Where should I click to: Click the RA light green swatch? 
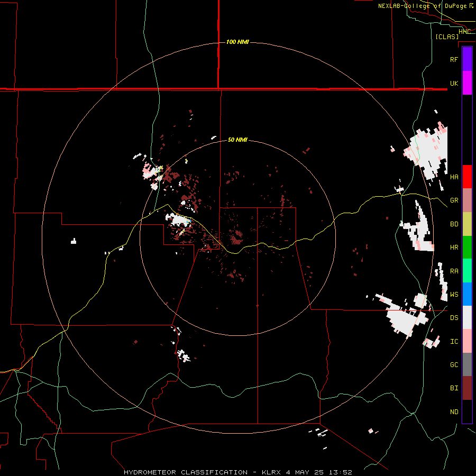point(467,271)
